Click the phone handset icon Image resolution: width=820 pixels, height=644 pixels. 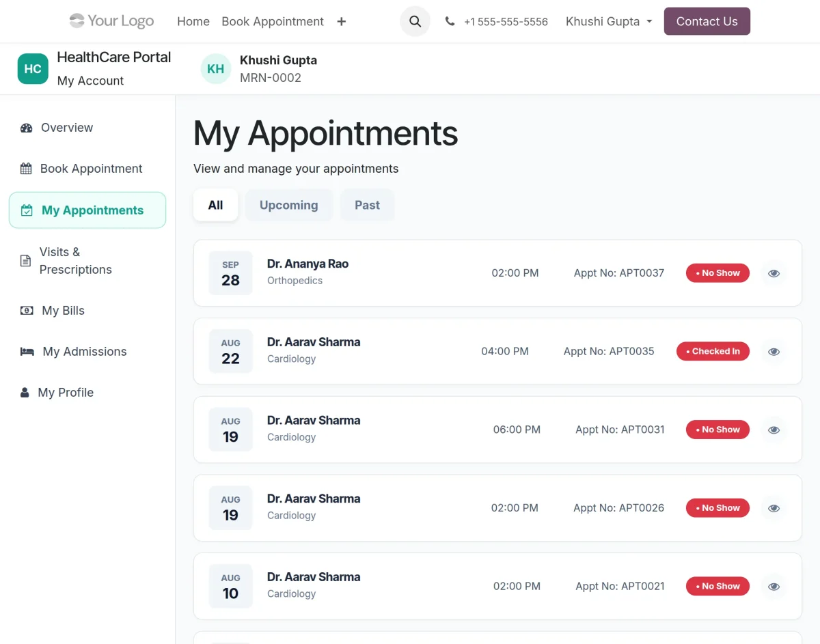pos(450,21)
